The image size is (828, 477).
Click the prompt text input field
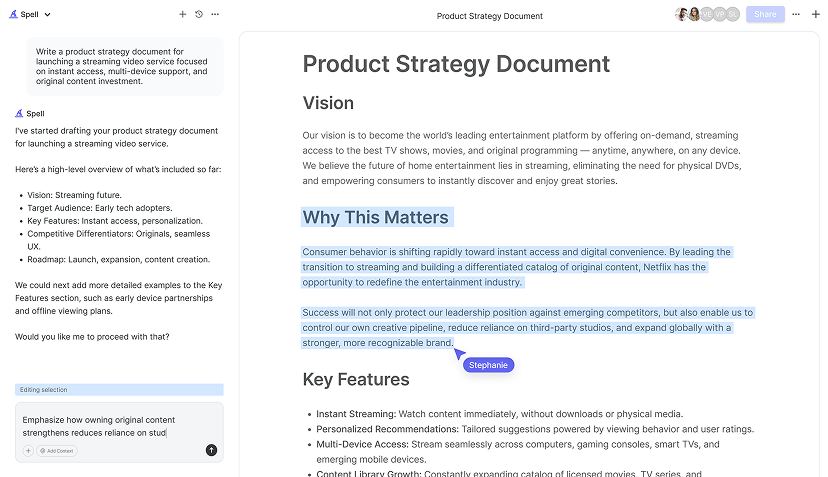pyautogui.click(x=110, y=426)
